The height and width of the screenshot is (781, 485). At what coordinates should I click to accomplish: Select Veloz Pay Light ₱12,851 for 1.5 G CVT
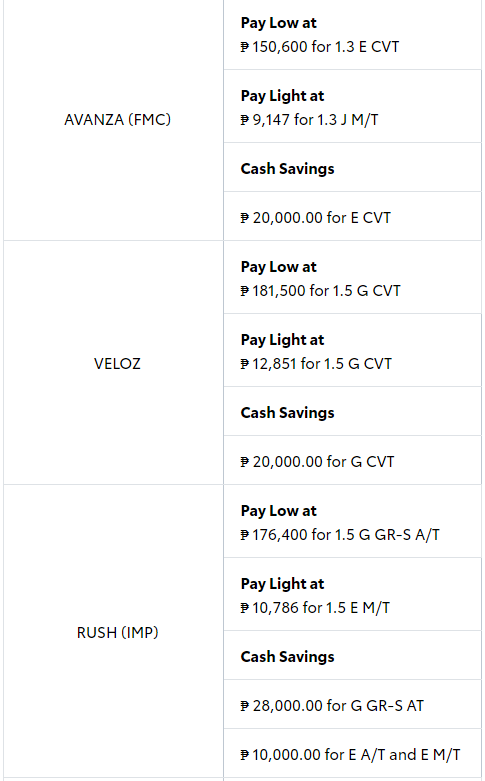(353, 350)
